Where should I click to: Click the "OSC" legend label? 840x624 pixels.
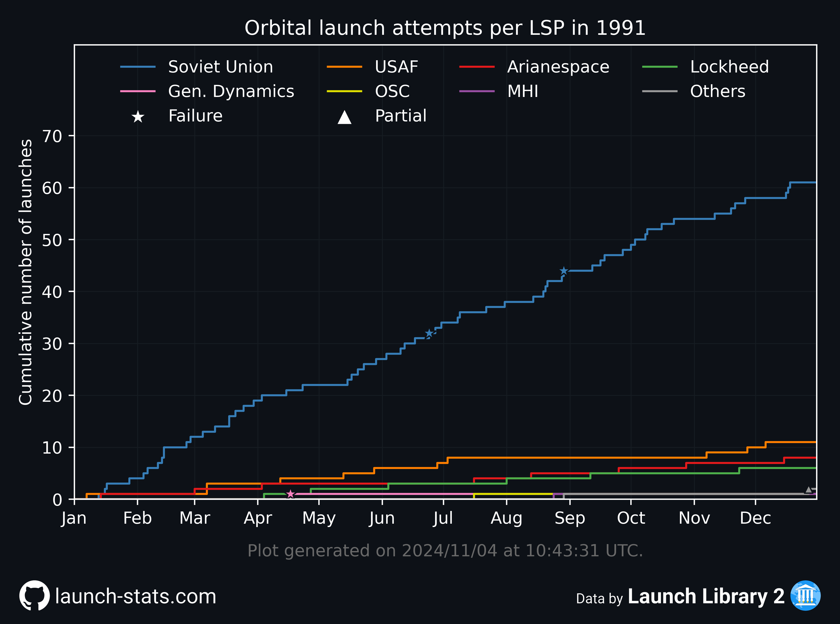tap(392, 91)
